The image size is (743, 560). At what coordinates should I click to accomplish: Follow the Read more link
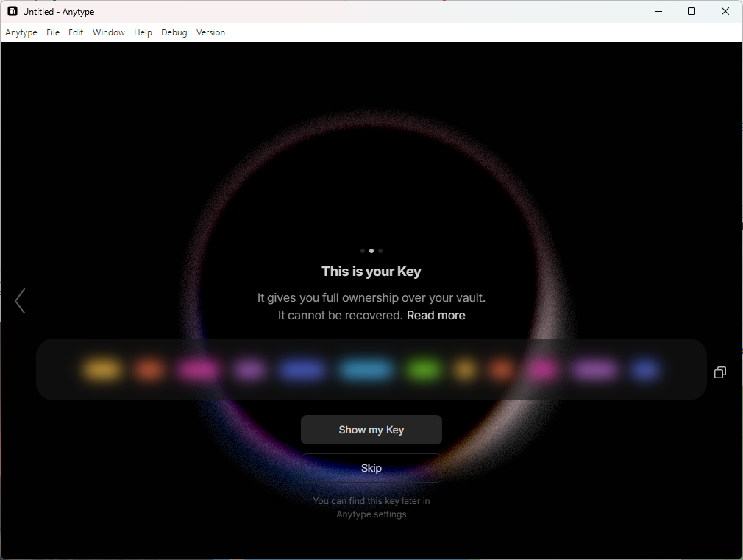pos(436,316)
